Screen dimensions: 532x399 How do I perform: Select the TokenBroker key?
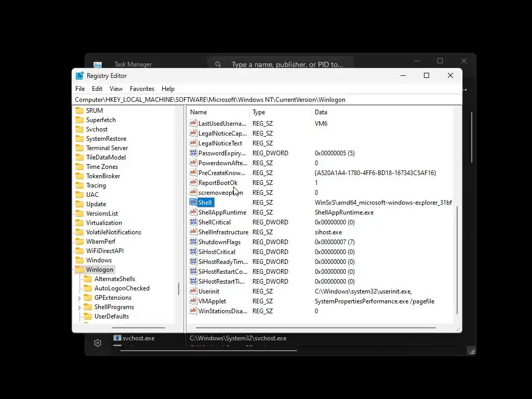tap(103, 176)
